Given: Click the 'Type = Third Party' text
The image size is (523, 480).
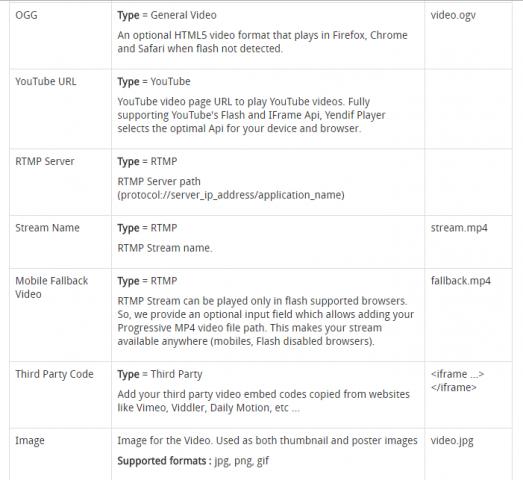Looking at the screenshot, I should 160,374.
